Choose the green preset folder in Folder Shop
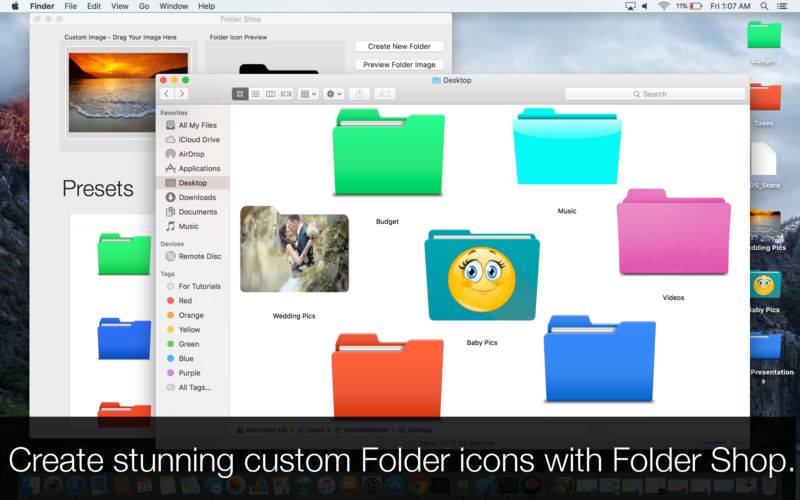Image resolution: width=800 pixels, height=500 pixels. pyautogui.click(x=124, y=254)
